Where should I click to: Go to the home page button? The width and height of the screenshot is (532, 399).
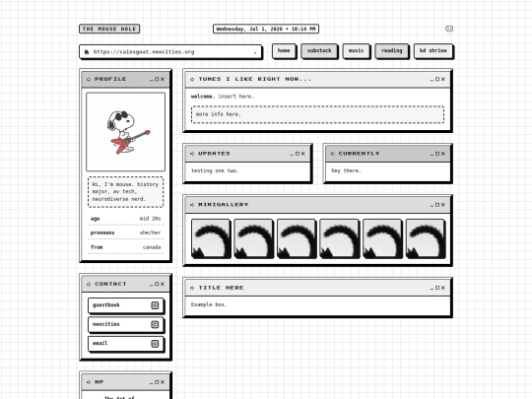[x=284, y=51]
